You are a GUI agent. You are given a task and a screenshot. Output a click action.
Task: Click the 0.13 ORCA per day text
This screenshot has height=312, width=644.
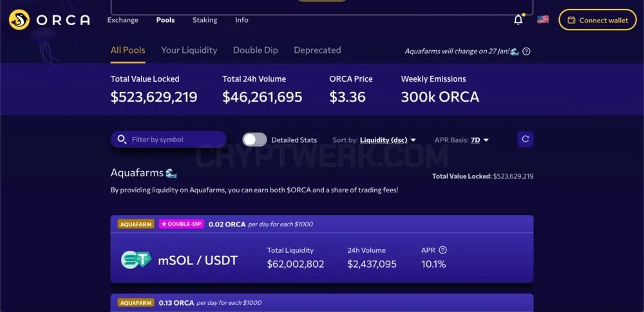coord(210,303)
